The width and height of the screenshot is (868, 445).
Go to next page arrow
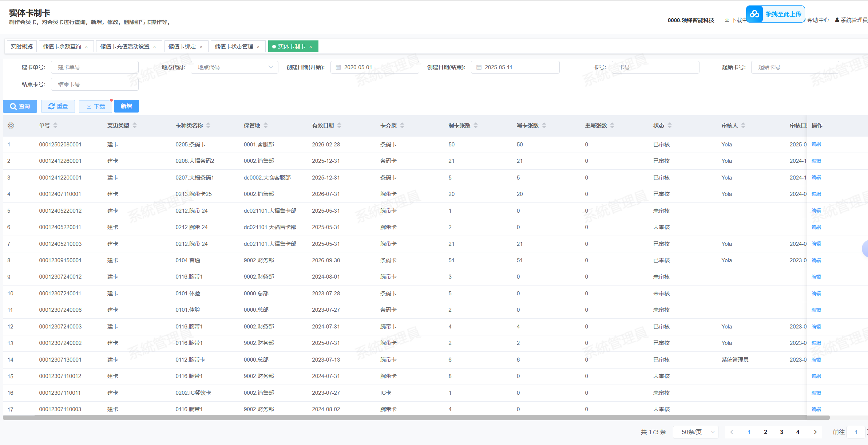click(x=815, y=432)
